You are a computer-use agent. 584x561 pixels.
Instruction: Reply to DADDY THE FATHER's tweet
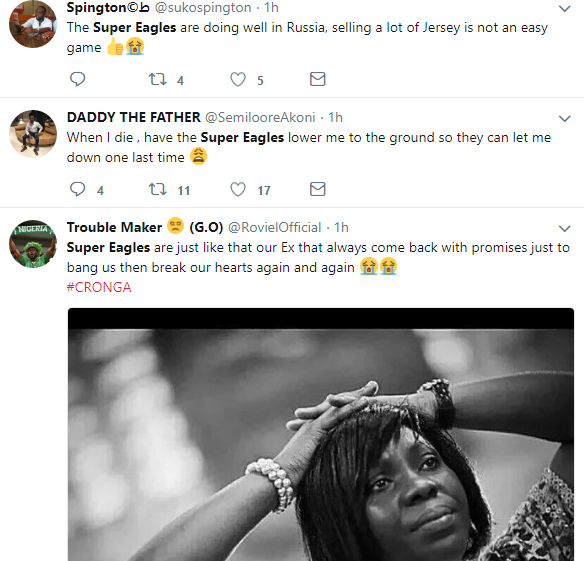point(77,189)
